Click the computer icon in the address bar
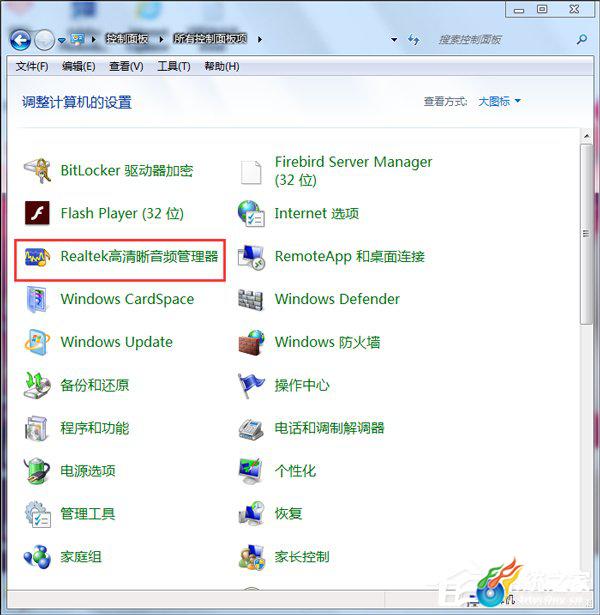This screenshot has height=615, width=600. coord(77,39)
